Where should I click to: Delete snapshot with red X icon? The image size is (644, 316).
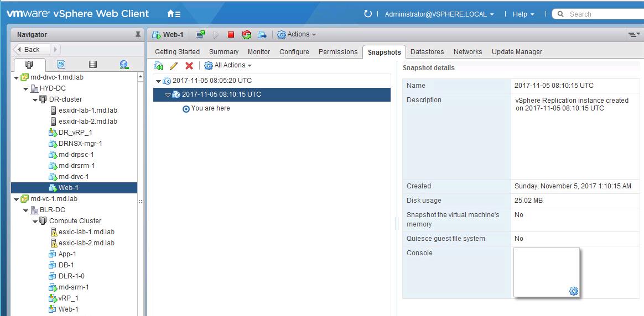pyautogui.click(x=189, y=66)
